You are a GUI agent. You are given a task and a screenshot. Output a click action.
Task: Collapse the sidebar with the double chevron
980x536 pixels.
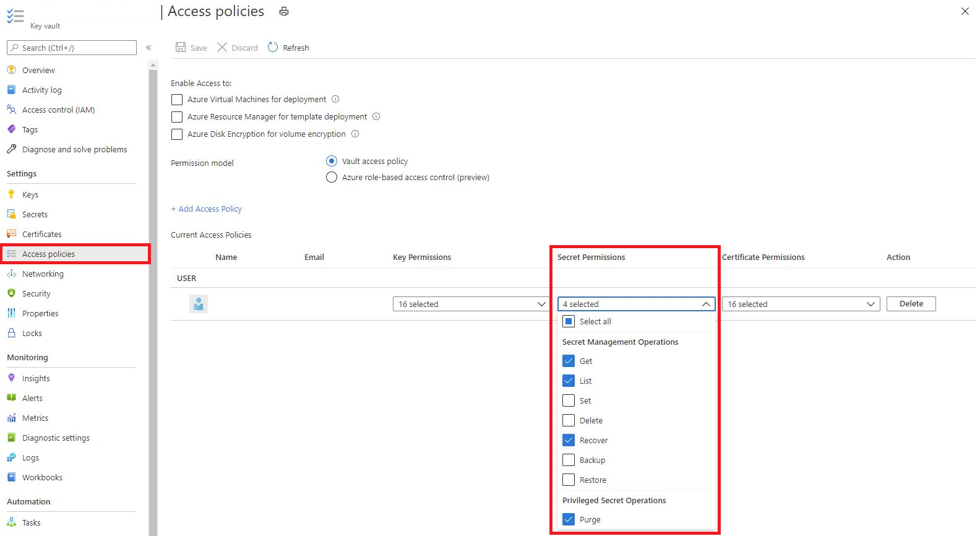coord(148,48)
